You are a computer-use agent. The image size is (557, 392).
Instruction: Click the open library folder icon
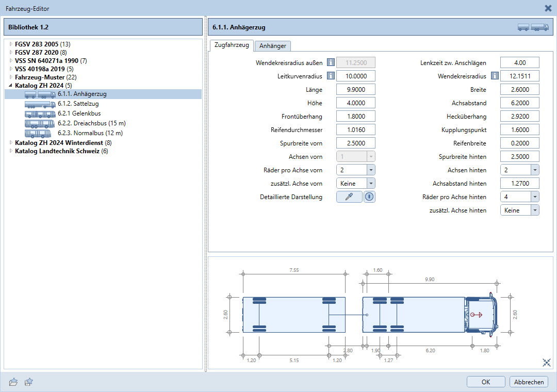pos(13,382)
